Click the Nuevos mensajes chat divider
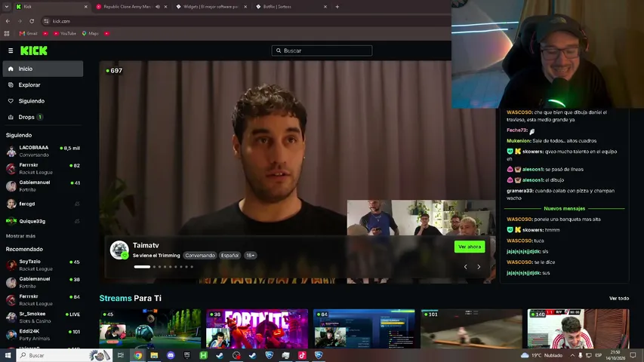The height and width of the screenshot is (362, 644). pos(564,208)
